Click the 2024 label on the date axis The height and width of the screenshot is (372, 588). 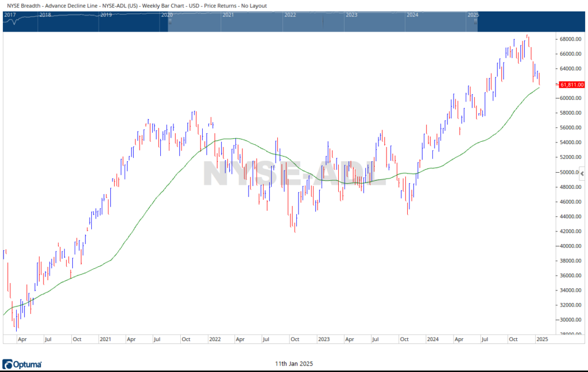[433, 339]
